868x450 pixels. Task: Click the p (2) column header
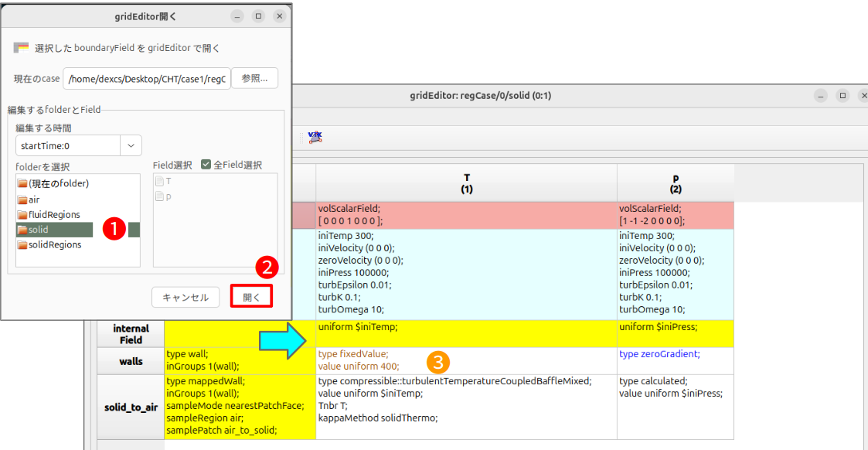click(x=676, y=183)
